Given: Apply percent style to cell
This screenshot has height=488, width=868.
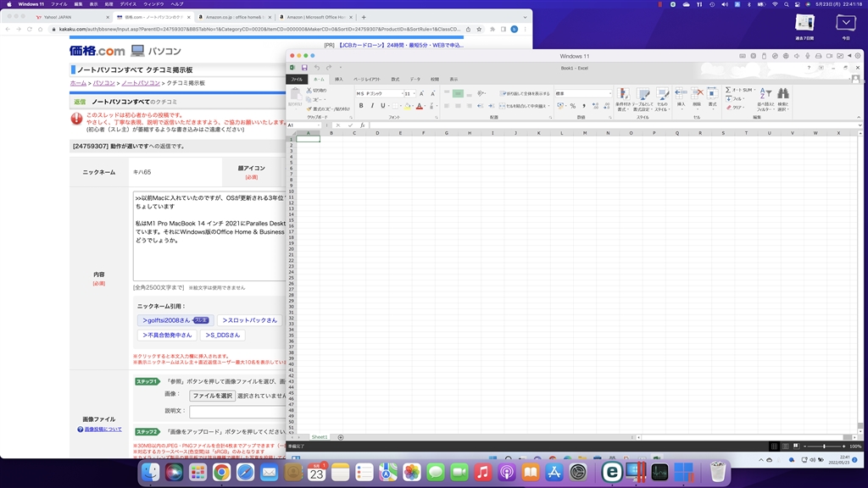Looking at the screenshot, I should point(573,106).
